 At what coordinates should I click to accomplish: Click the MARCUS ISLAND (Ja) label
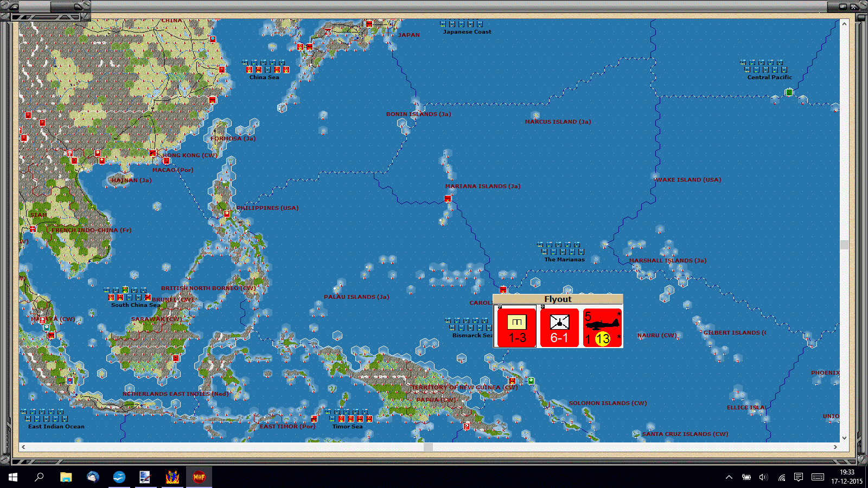(558, 122)
